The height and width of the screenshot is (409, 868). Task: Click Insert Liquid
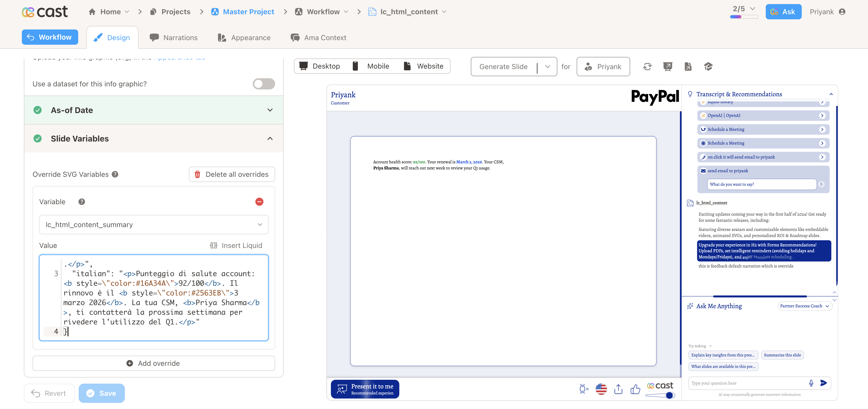tap(236, 245)
